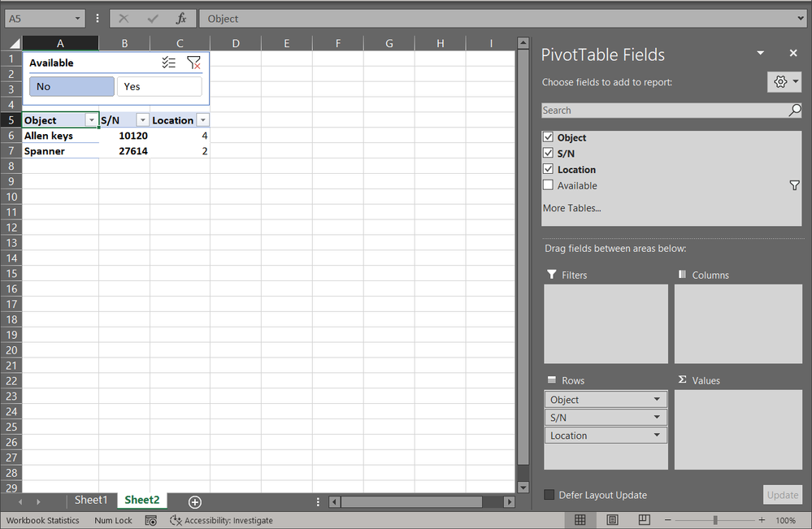The image size is (812, 529).
Task: Click the macro recording status icon
Action: click(150, 520)
